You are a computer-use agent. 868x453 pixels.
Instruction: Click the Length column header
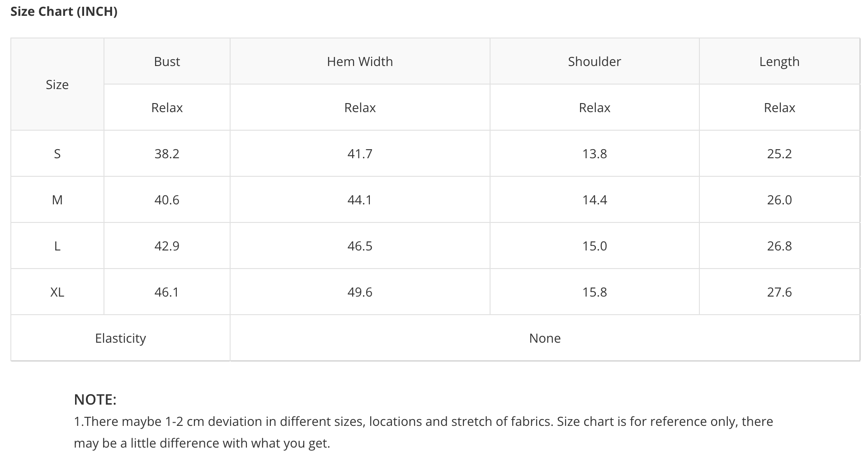tap(779, 61)
